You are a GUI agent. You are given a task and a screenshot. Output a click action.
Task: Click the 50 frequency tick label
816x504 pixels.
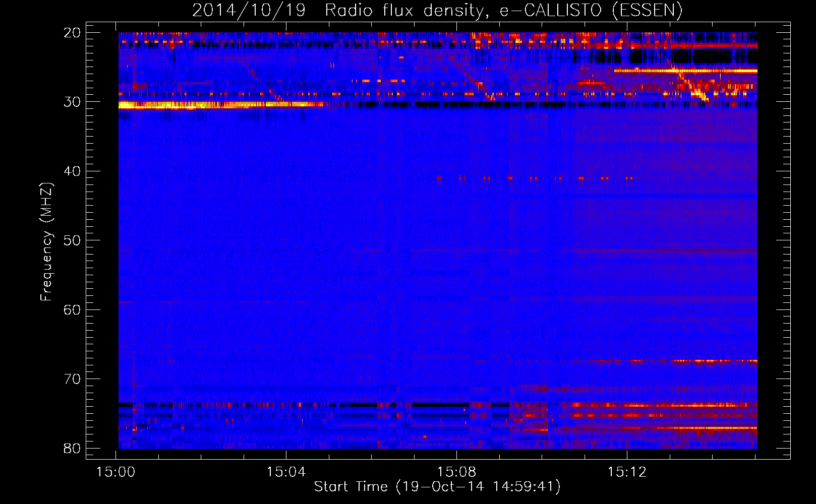[72, 240]
